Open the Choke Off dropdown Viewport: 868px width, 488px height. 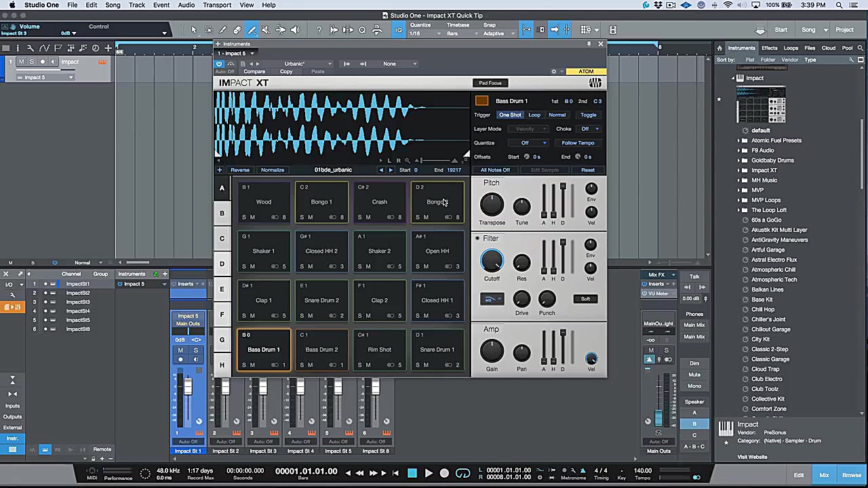pos(589,129)
